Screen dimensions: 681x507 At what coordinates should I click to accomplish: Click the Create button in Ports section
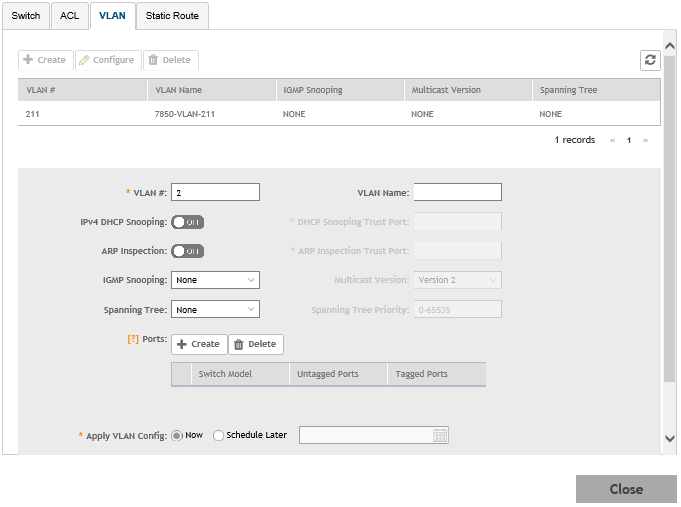pyautogui.click(x=199, y=344)
